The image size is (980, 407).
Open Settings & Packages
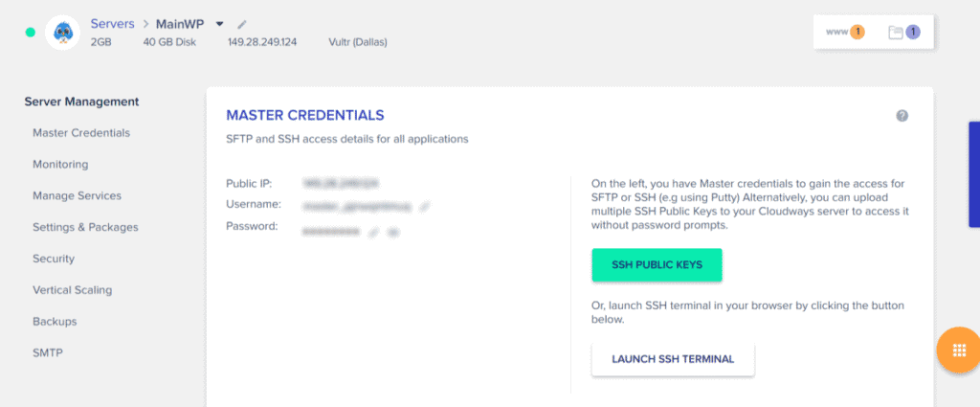(x=85, y=227)
